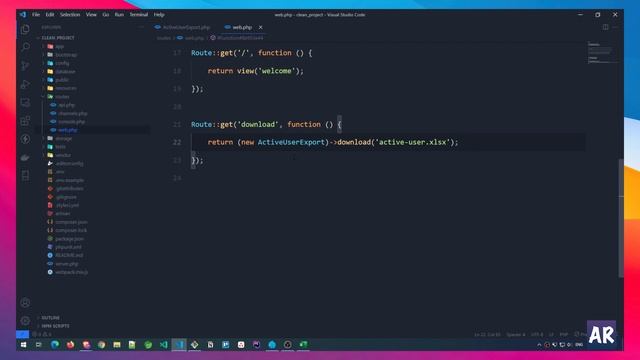640x360 pixels.
Task: Click the editor vertical scrollbar
Action: 621,218
